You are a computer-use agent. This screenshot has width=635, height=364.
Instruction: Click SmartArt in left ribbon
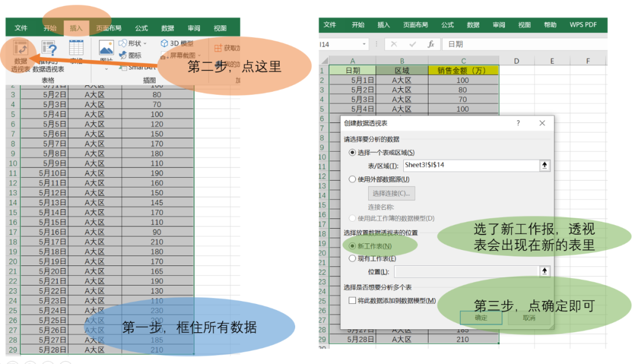click(x=138, y=67)
